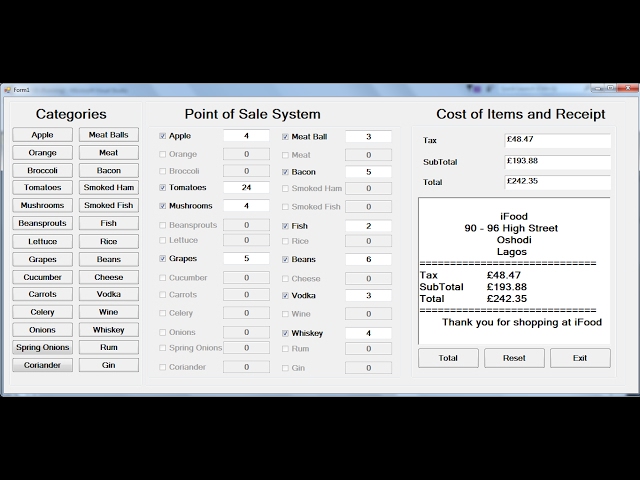This screenshot has height=480, width=640.
Task: Click the Coriander category button
Action: point(42,365)
